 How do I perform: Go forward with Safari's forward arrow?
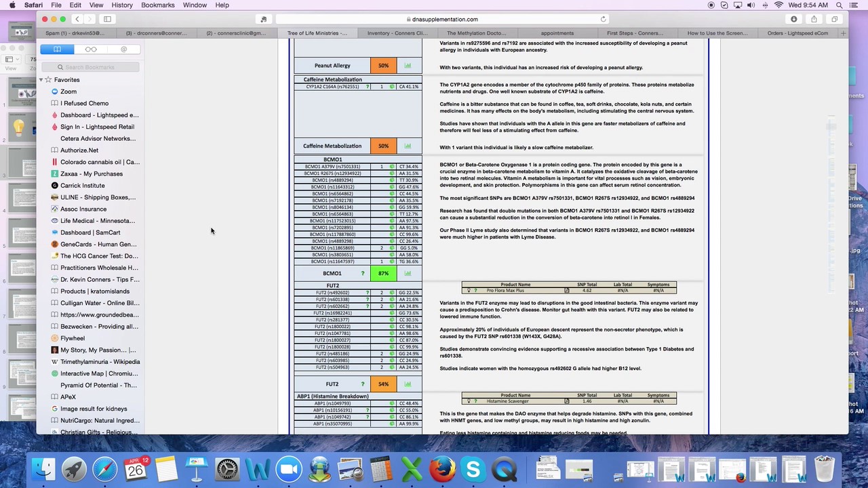pyautogui.click(x=89, y=19)
